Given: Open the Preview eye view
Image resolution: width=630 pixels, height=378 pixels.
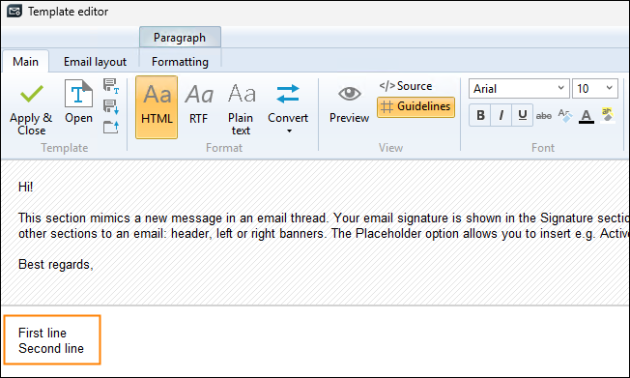Looking at the screenshot, I should click(349, 104).
